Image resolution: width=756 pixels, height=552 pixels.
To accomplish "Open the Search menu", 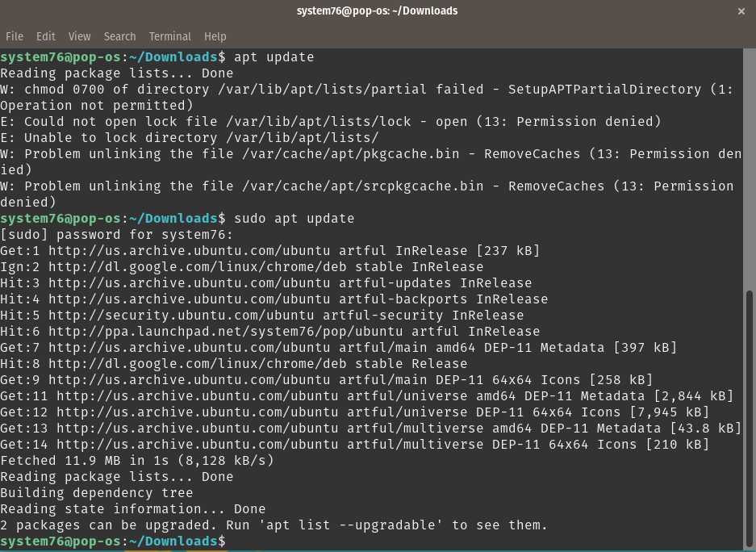I will pos(119,36).
